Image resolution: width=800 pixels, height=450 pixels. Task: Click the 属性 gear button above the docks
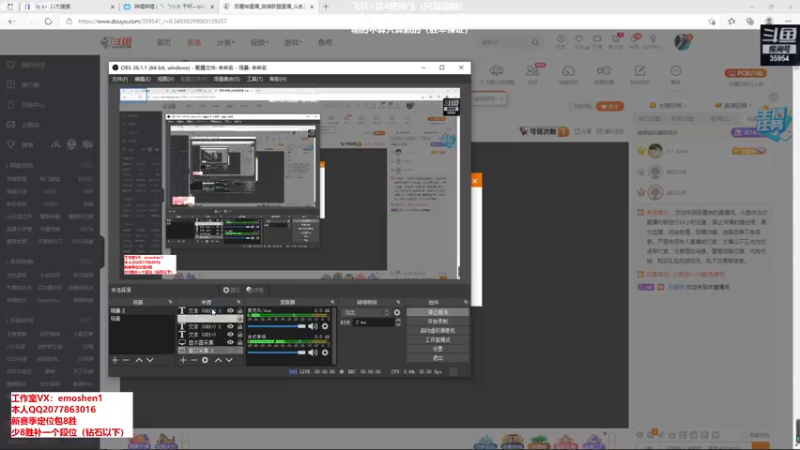[231, 290]
